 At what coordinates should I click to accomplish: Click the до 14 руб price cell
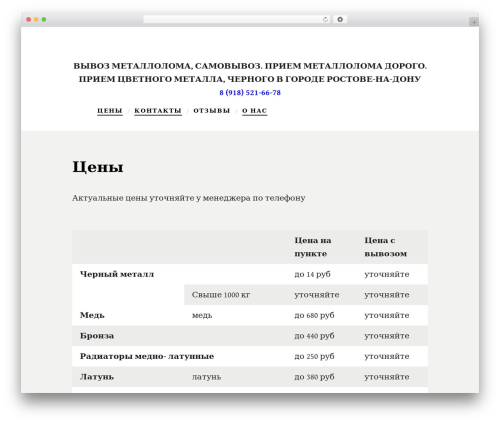point(312,274)
